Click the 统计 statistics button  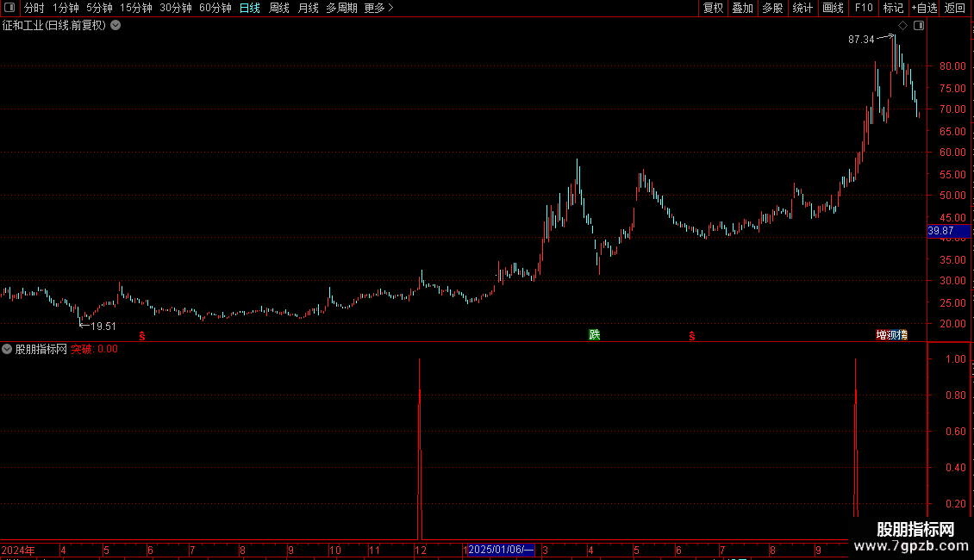coord(802,8)
